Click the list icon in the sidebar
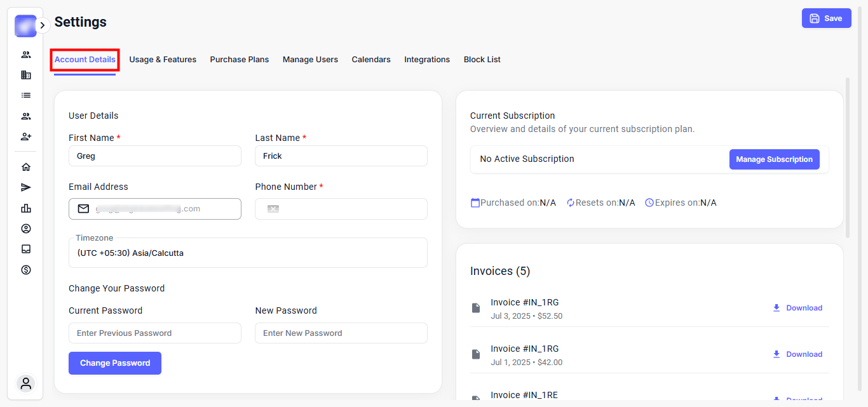Screen dimensions: 868x407 pyautogui.click(x=26, y=95)
